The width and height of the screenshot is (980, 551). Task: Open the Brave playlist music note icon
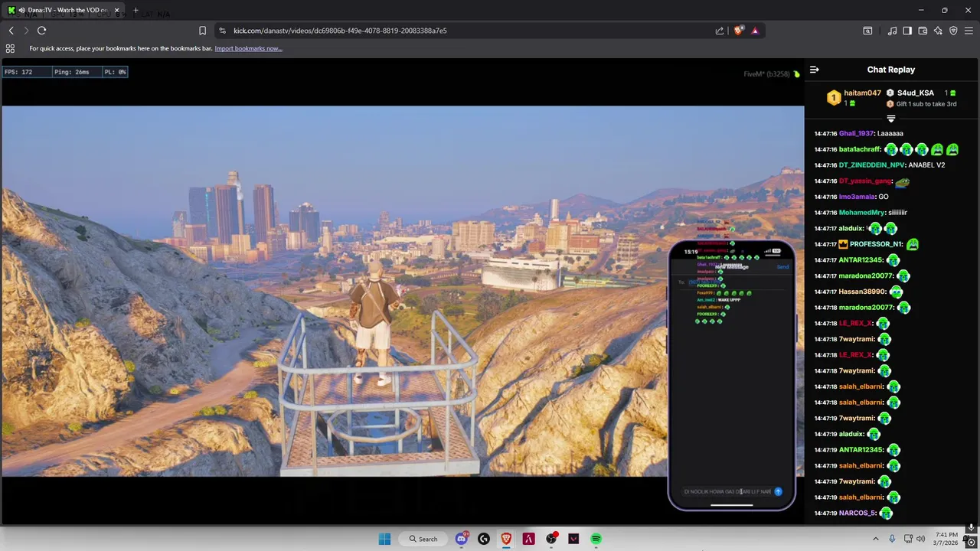[x=892, y=31]
